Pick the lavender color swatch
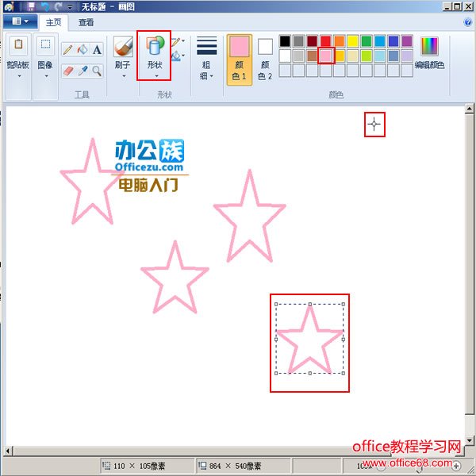Viewport: 476px width, 476px height. [407, 56]
